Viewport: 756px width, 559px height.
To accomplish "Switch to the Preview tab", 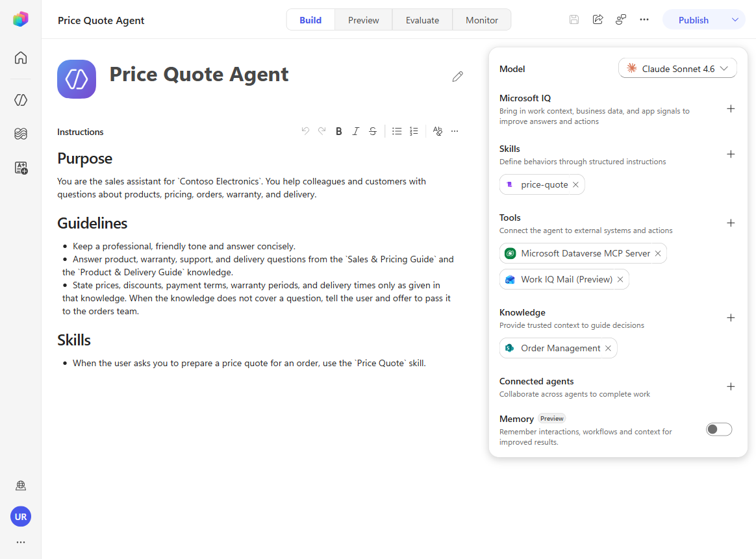I will pyautogui.click(x=364, y=19).
